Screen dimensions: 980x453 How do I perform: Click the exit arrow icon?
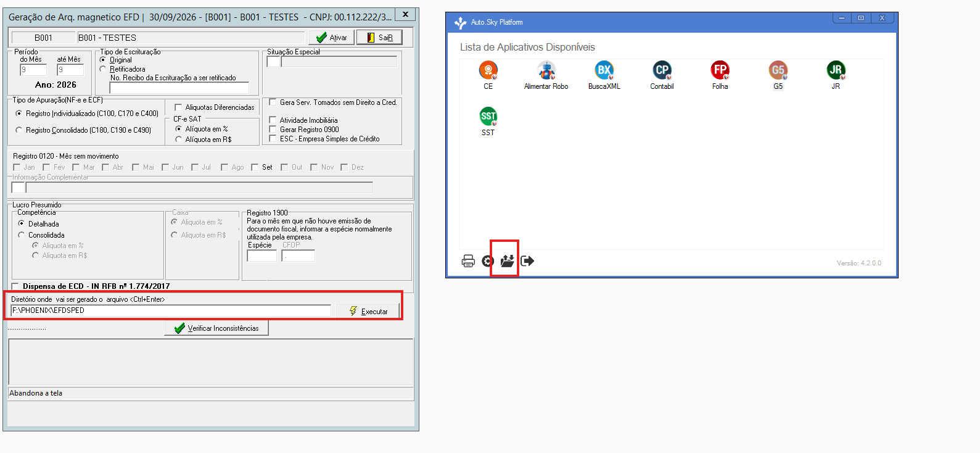(527, 261)
